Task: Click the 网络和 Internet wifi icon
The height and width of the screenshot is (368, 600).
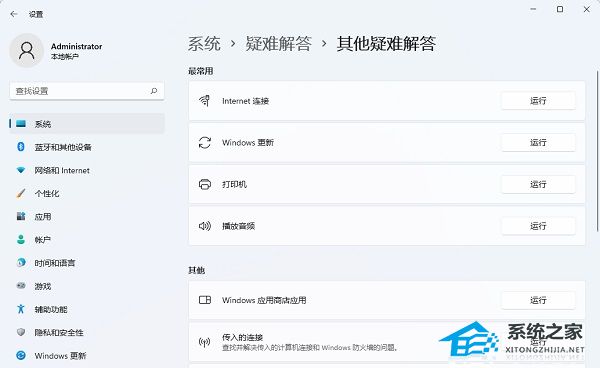Action: (21, 170)
